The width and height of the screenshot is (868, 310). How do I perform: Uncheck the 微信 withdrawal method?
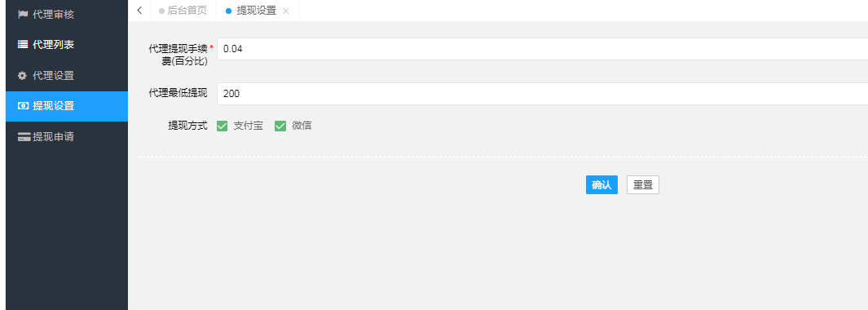coord(280,126)
